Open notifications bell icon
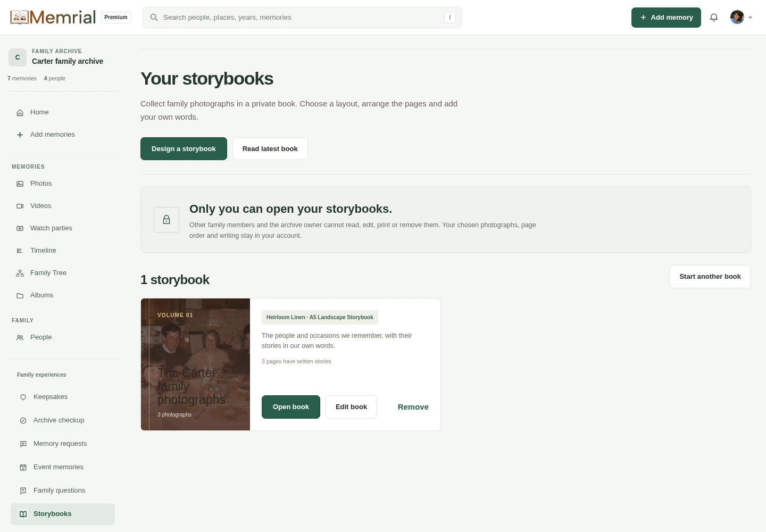The width and height of the screenshot is (766, 532). coord(714,18)
